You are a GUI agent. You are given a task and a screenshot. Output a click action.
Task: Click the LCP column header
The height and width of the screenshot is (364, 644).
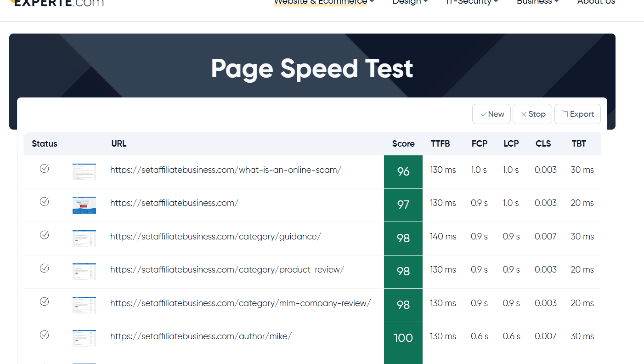511,144
